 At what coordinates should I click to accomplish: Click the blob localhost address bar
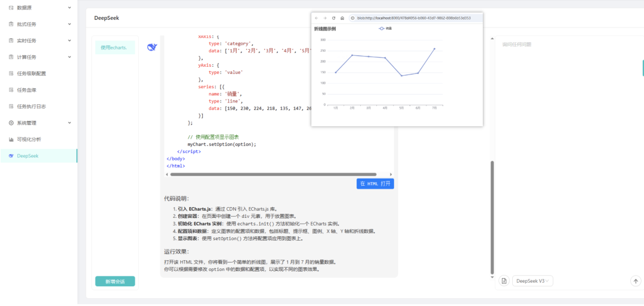pos(414,18)
